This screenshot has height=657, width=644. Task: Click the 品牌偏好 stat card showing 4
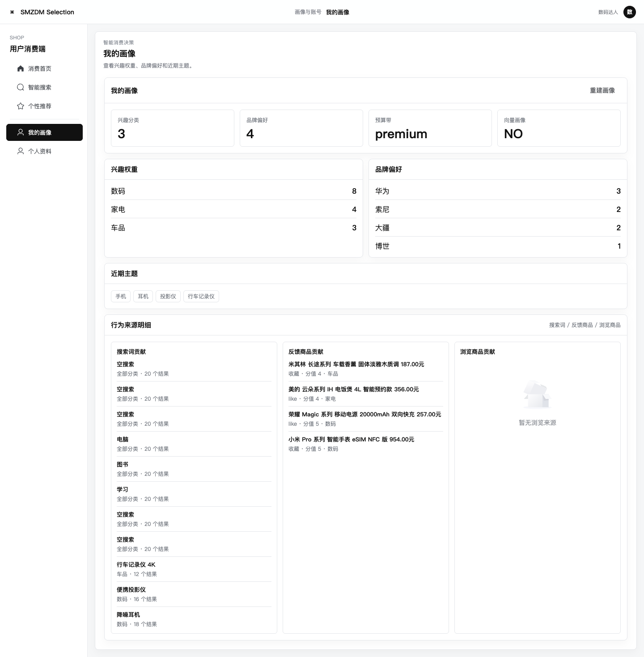tap(301, 128)
